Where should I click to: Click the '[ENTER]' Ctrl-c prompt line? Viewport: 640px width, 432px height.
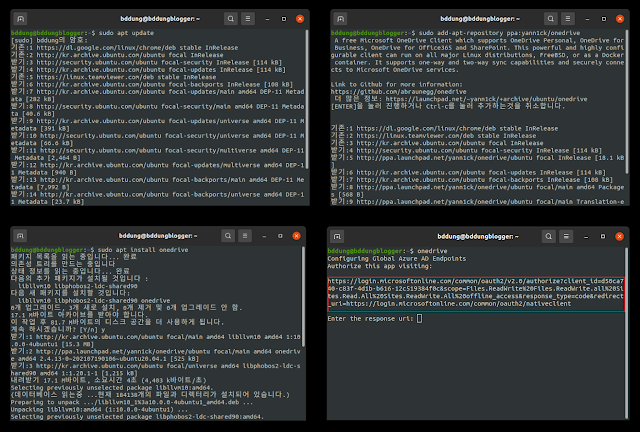click(448, 107)
